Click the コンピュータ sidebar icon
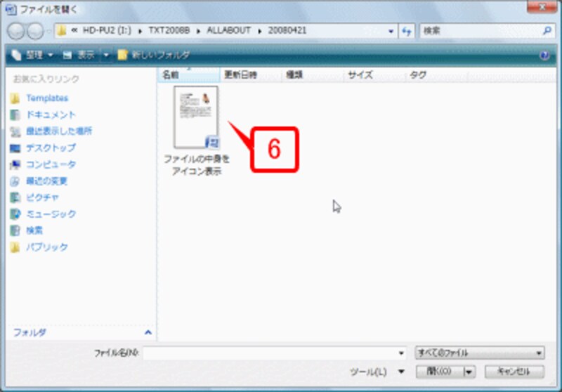Screen dimensions: 562x392 pyautogui.click(x=15, y=165)
